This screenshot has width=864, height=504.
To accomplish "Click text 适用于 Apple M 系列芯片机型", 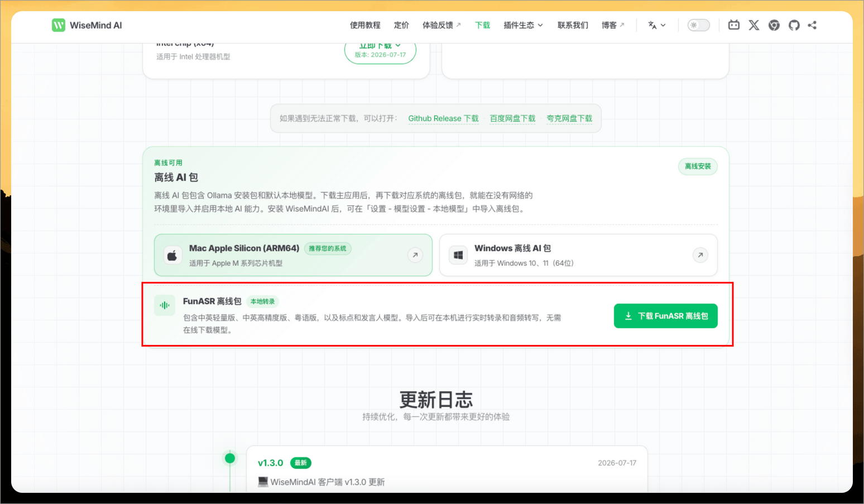I will pos(236,263).
